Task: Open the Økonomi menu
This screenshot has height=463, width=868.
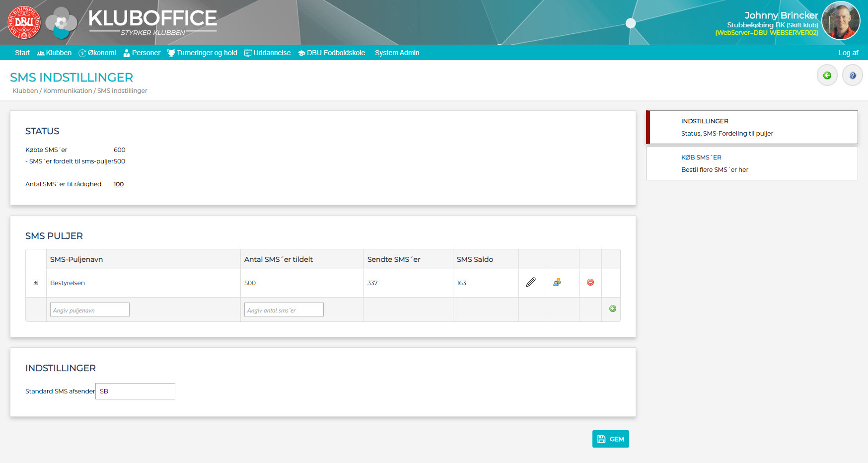Action: [97, 53]
